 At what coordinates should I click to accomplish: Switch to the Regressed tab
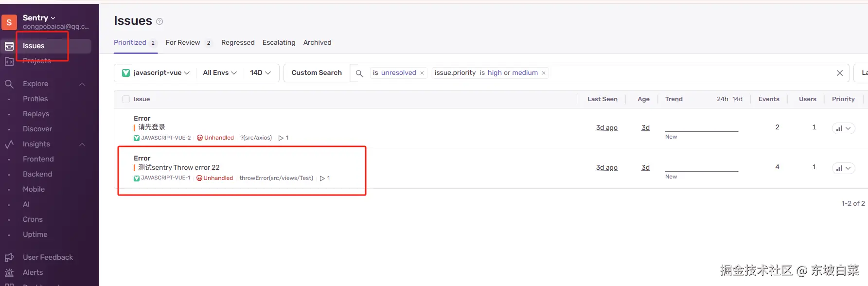(x=238, y=43)
